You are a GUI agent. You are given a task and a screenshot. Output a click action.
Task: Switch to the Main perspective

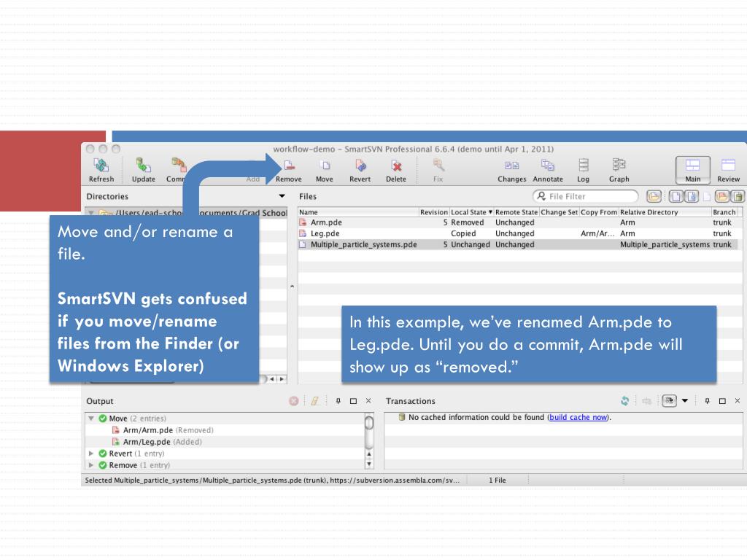[x=693, y=170]
